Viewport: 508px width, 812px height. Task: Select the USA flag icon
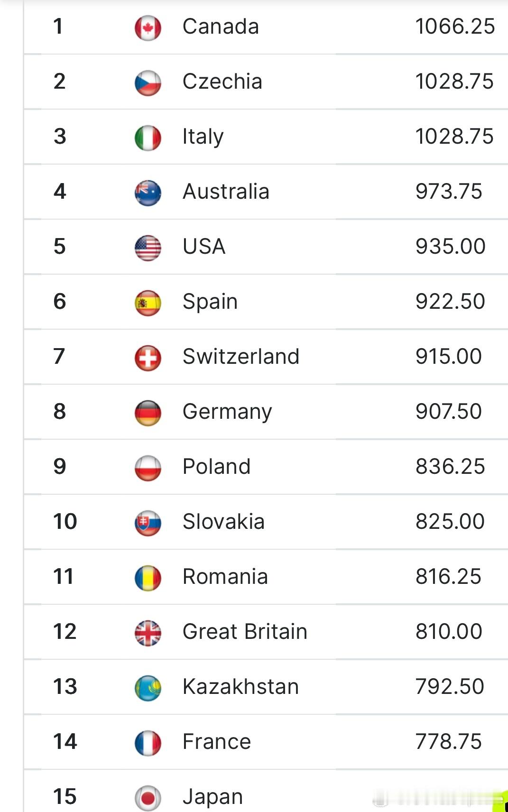pos(148,248)
